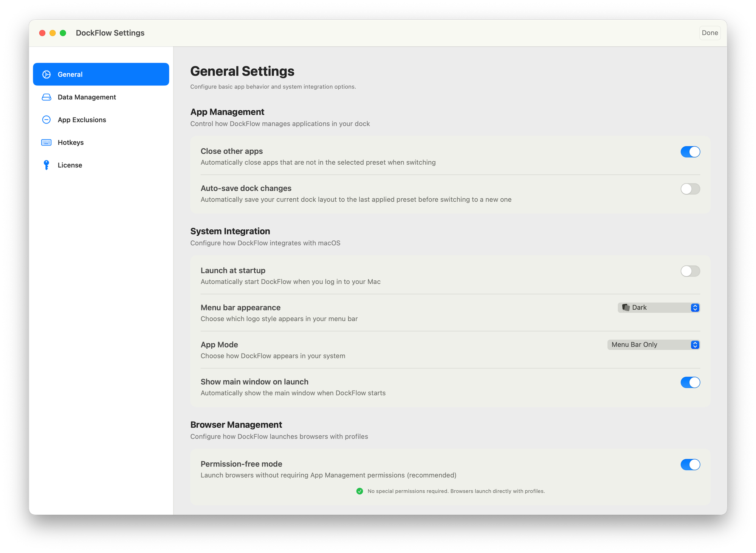Switch off Permission-free mode
Image resolution: width=756 pixels, height=553 pixels.
coord(690,465)
